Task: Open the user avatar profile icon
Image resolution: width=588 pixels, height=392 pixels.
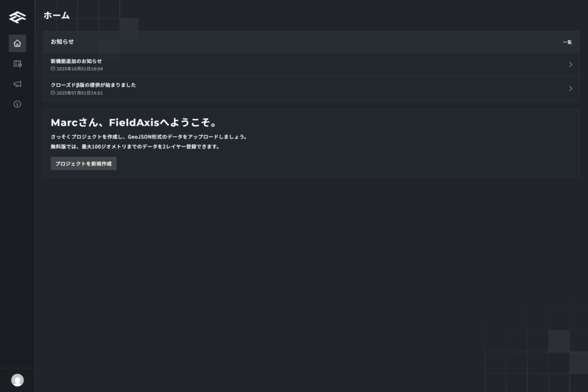Action: point(17,380)
